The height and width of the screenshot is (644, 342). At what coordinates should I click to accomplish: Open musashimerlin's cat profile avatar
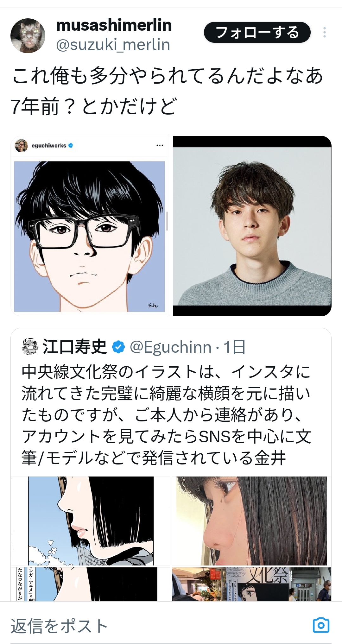(x=28, y=35)
